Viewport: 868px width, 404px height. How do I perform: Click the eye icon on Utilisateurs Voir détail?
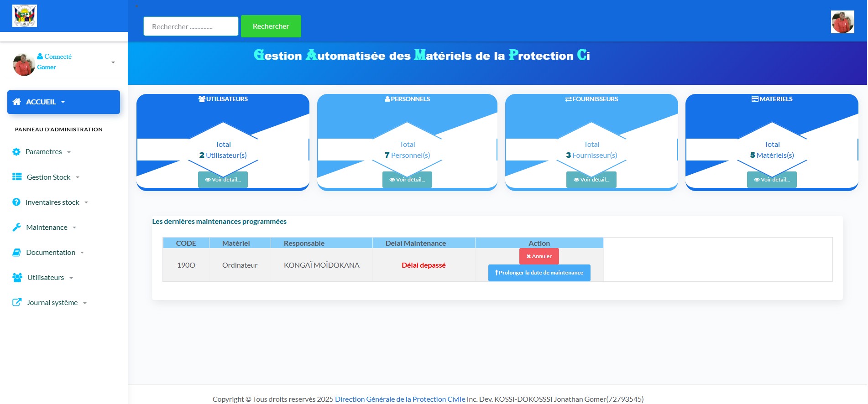click(208, 180)
